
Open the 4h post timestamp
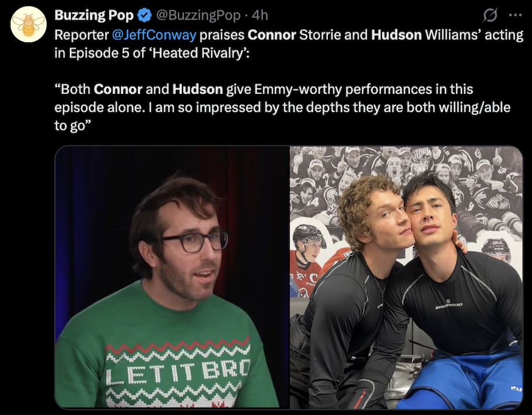[x=260, y=15]
